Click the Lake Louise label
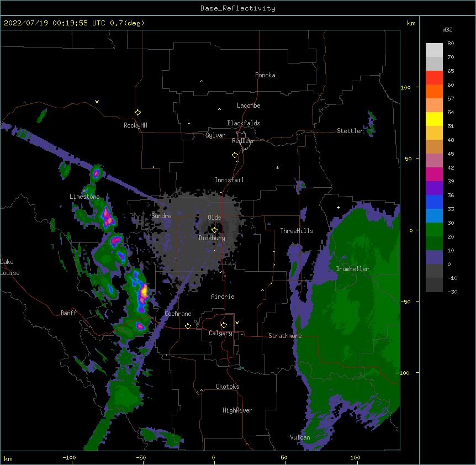476x465 pixels. [10, 267]
